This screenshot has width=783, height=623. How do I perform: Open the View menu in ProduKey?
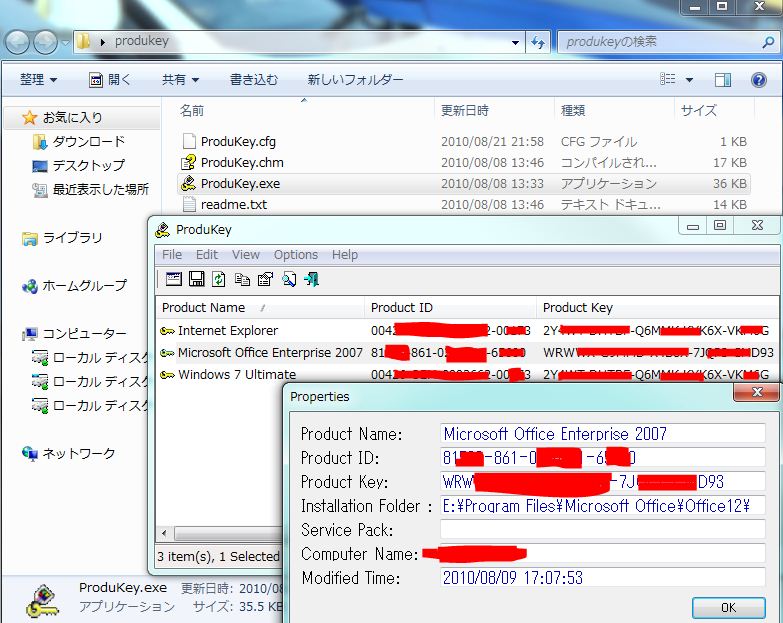click(x=246, y=255)
